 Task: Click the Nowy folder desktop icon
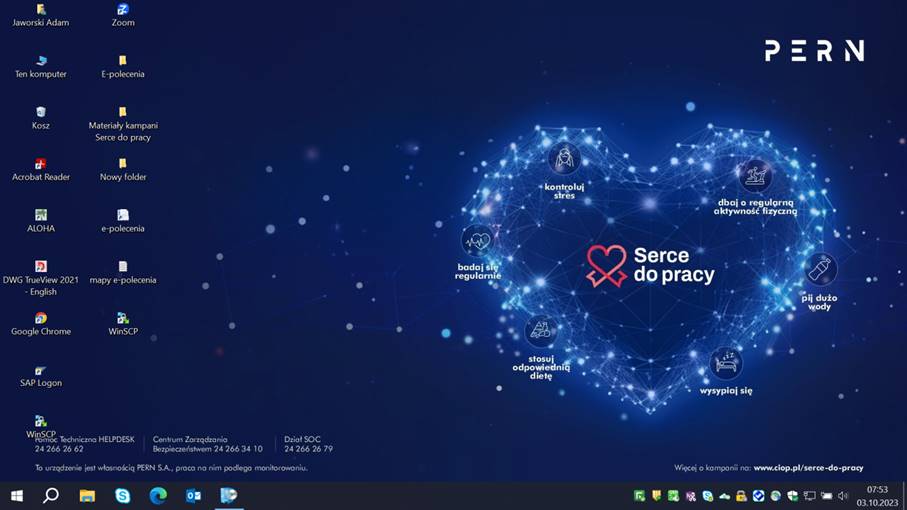123,164
